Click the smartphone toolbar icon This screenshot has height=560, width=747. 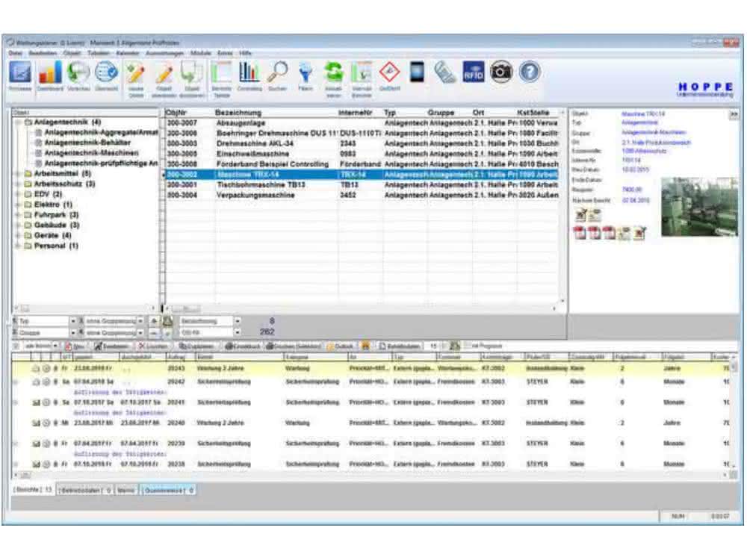point(418,72)
